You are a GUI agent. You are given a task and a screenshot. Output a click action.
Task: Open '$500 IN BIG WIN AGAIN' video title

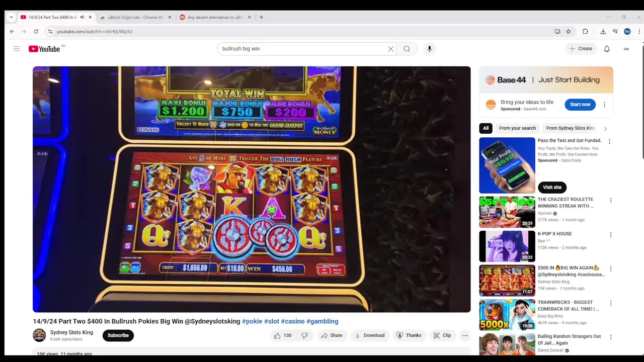tap(571, 271)
